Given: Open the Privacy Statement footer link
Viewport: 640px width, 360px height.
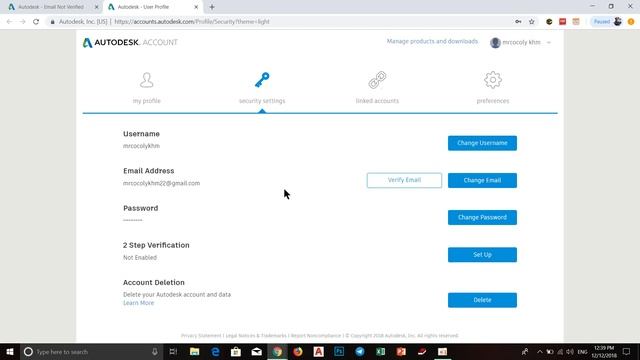Looking at the screenshot, I should click(201, 336).
